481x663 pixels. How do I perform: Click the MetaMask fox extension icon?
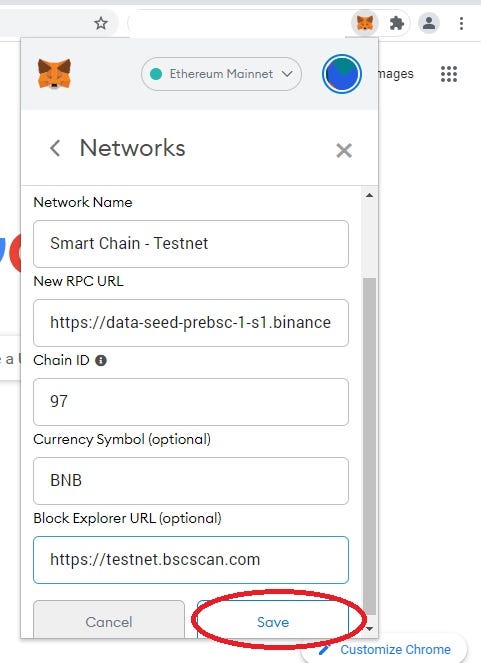(x=365, y=23)
